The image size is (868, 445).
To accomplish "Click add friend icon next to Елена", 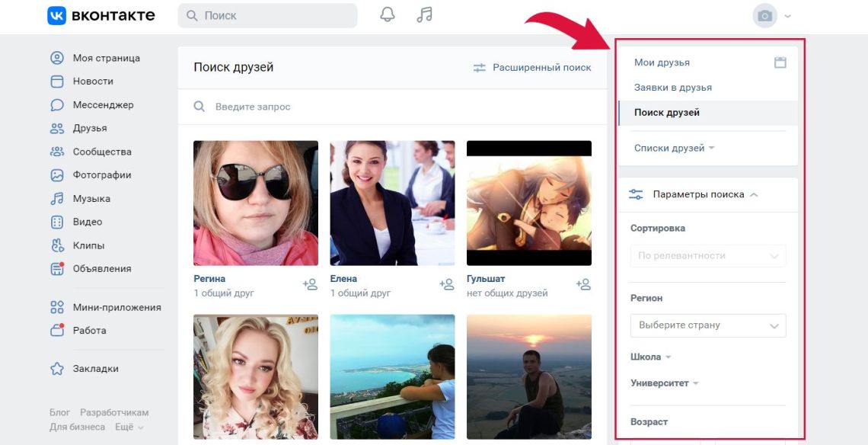I will 447,284.
